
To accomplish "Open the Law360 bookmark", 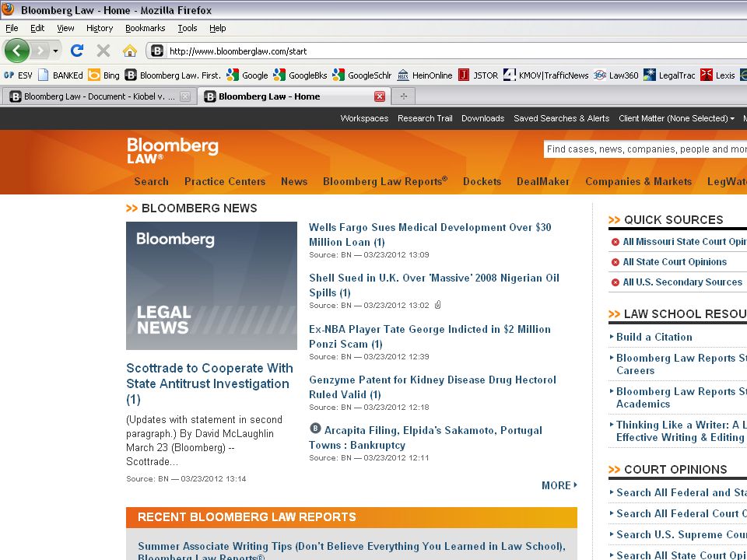I will (615, 75).
